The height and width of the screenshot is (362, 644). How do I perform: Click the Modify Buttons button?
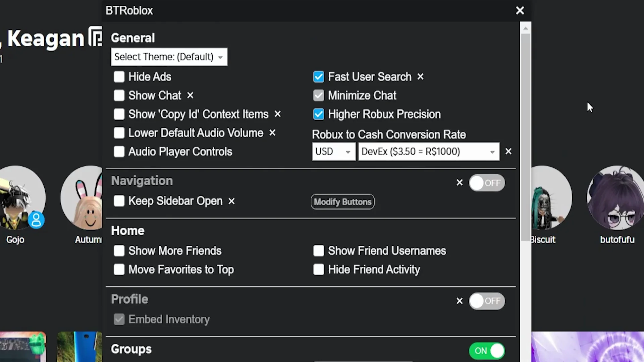(x=342, y=202)
